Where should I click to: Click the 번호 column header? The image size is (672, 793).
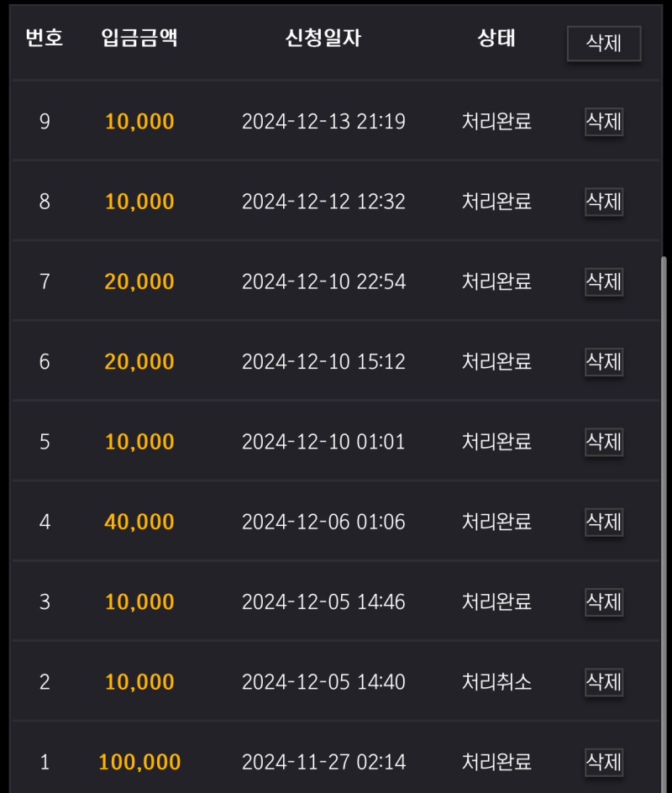click(45, 39)
